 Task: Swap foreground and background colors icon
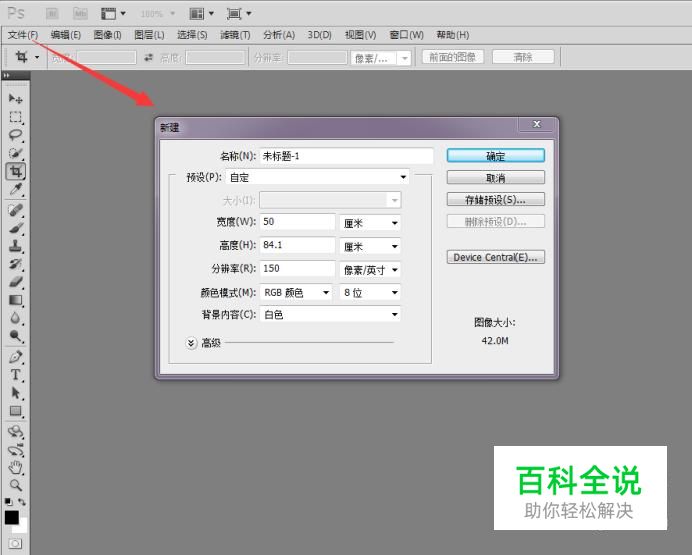(x=22, y=502)
